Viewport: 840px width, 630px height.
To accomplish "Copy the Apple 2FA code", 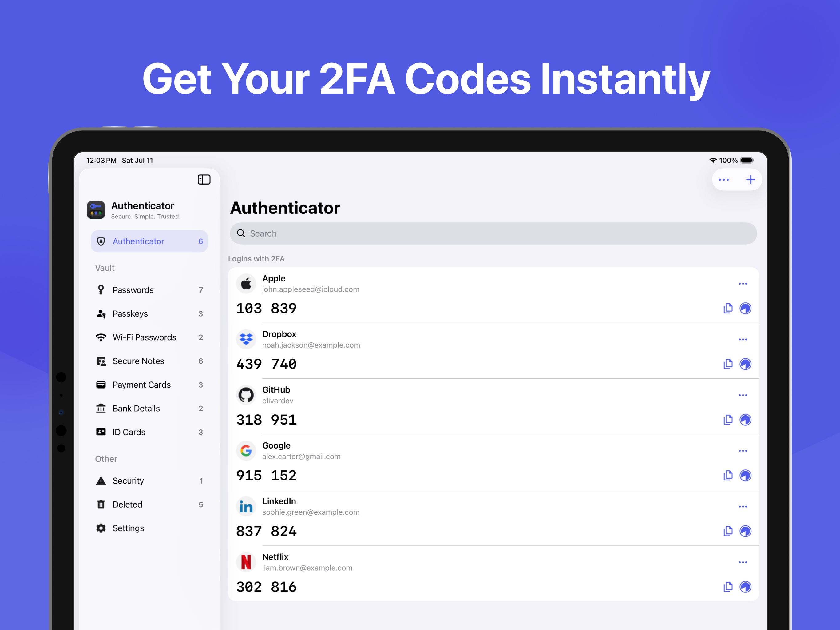I will [728, 308].
